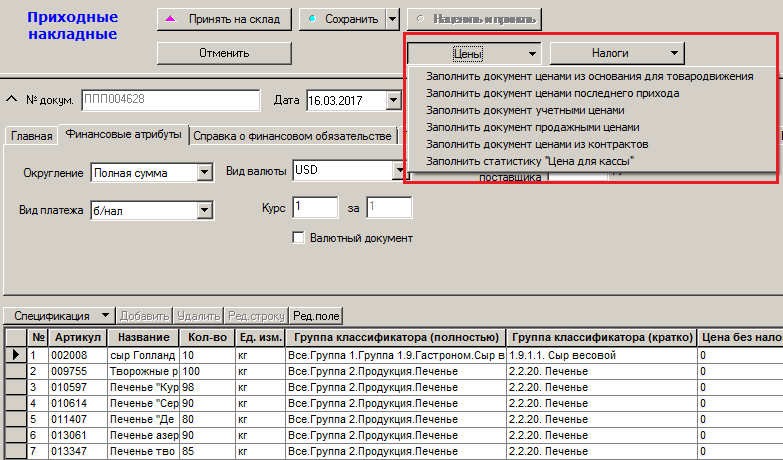Screen dimensions: 783x460
Task: Switch to the 'Главная' tab
Action: click(31, 136)
